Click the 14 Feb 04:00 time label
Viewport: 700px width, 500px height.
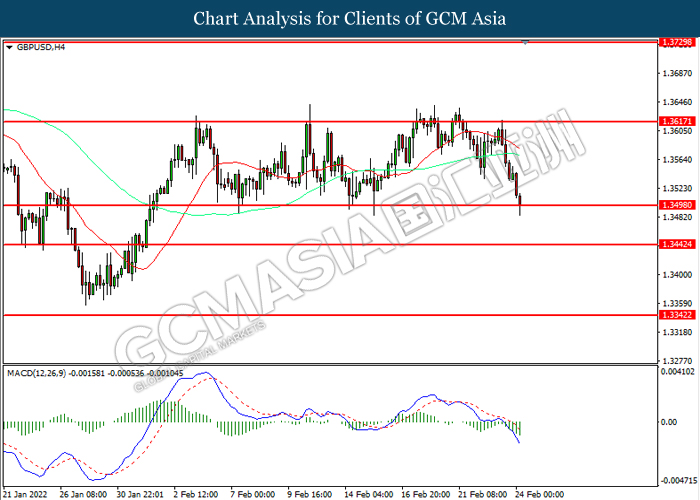pos(368,494)
